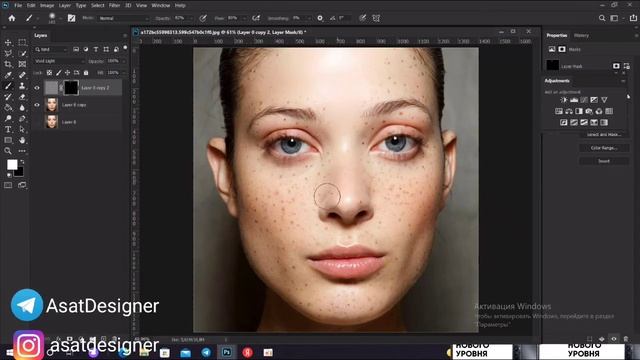
Task: Switch to the History tab
Action: click(581, 36)
